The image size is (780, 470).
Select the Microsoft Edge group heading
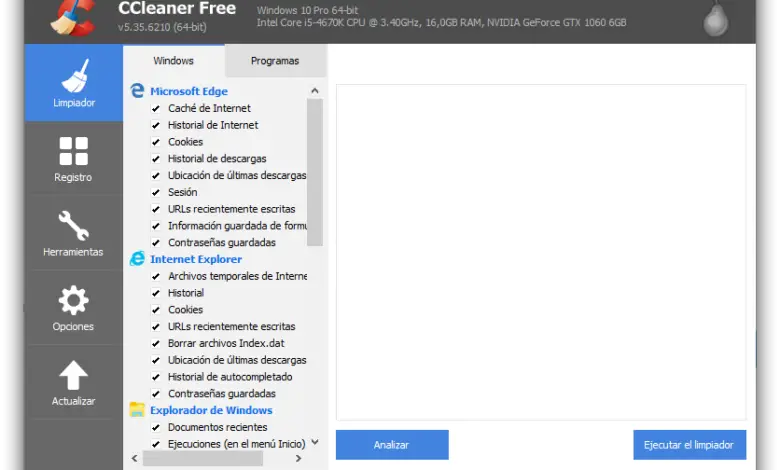pyautogui.click(x=189, y=91)
